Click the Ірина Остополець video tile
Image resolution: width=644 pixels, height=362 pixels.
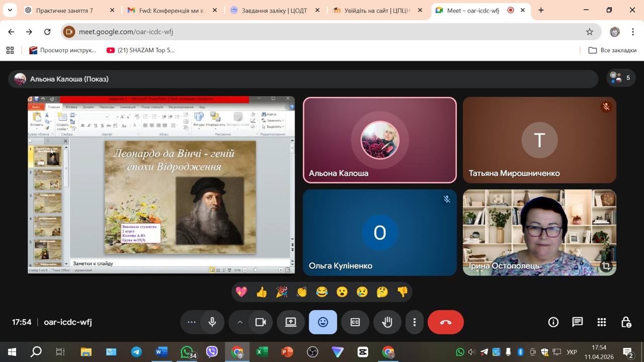coord(539,232)
